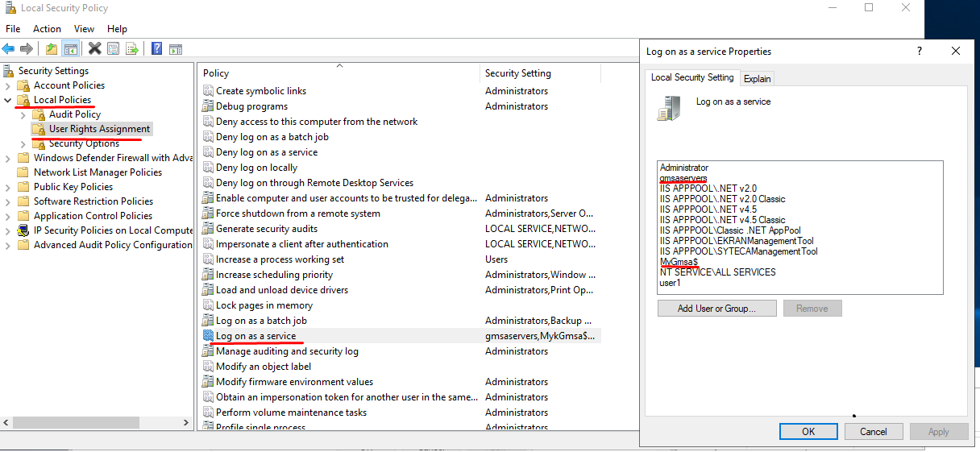Image resolution: width=980 pixels, height=452 pixels.
Task: Select Security Options in the tree
Action: click(x=84, y=143)
